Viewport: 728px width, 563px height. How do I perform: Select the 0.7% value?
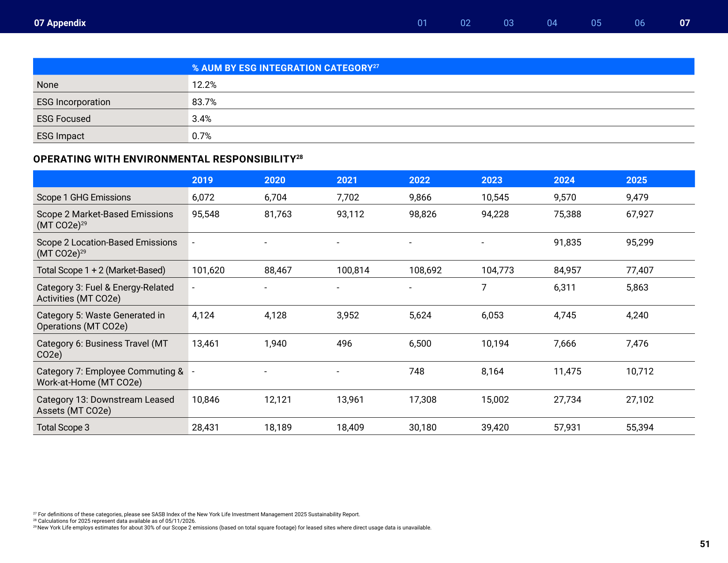(x=202, y=136)
